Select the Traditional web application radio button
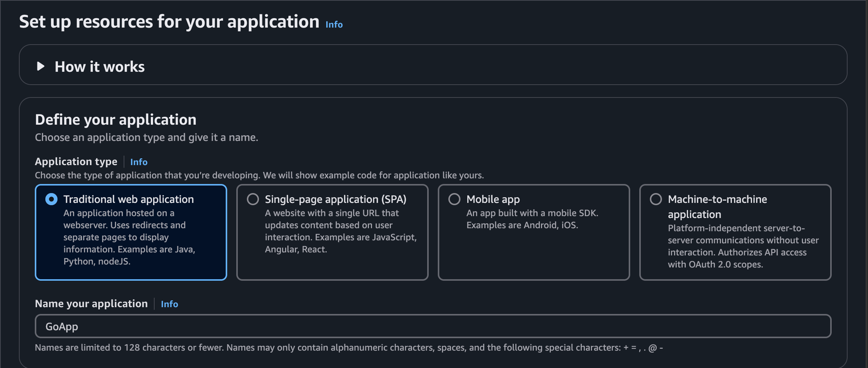The image size is (868, 368). coord(51,199)
